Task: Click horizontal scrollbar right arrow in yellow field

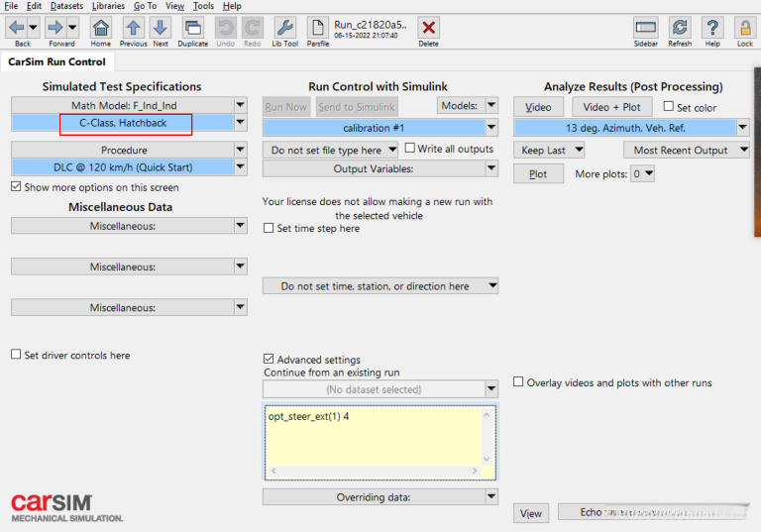Action: [x=475, y=471]
